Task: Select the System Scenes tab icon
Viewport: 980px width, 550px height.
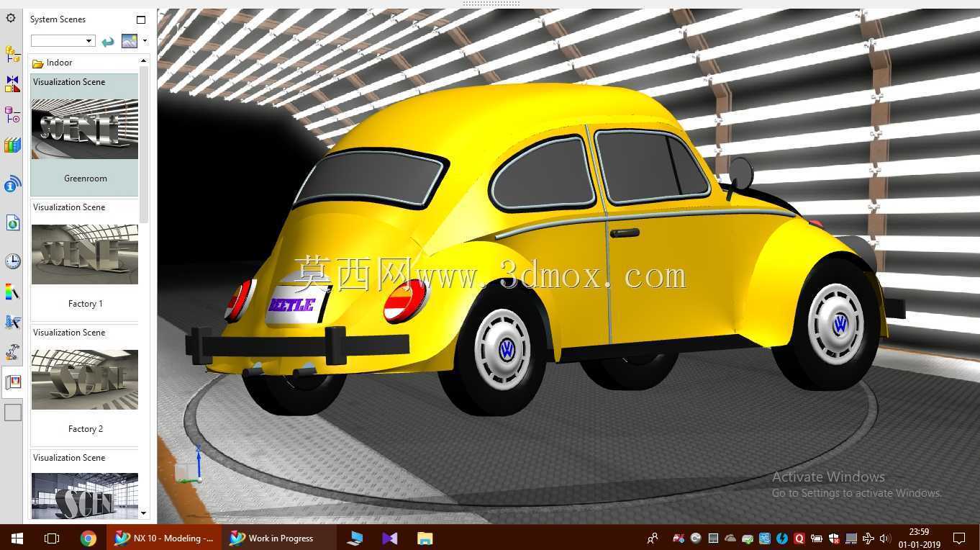Action: coord(12,382)
